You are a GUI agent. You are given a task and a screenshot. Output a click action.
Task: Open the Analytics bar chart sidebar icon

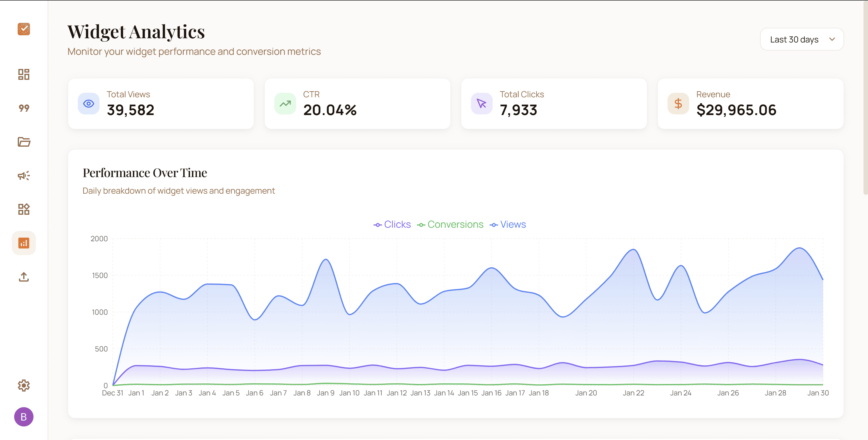(24, 243)
